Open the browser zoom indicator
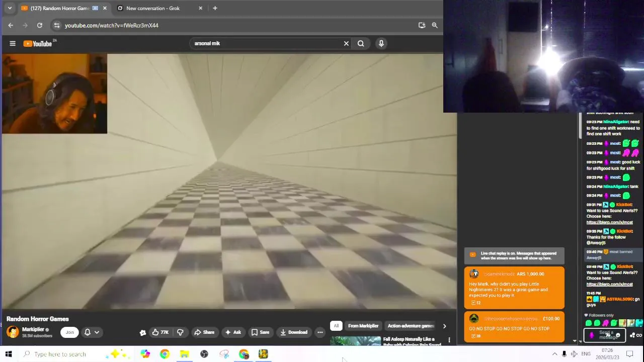Image resolution: width=644 pixels, height=362 pixels. (435, 25)
